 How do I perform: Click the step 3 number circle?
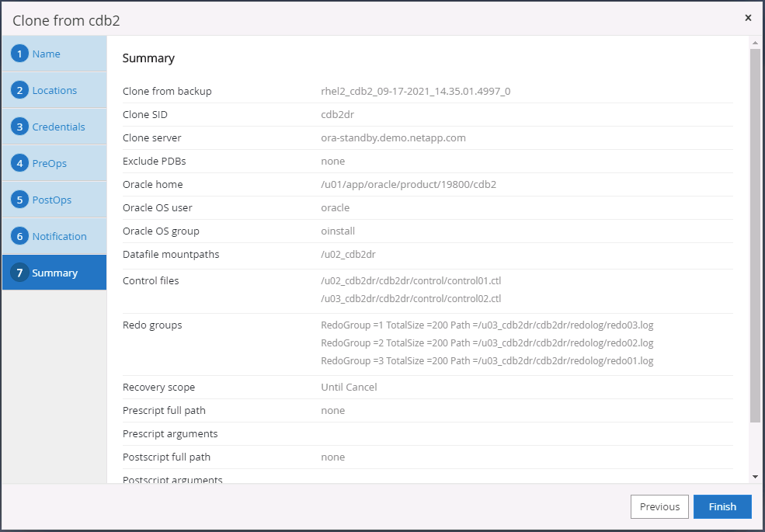coord(20,127)
